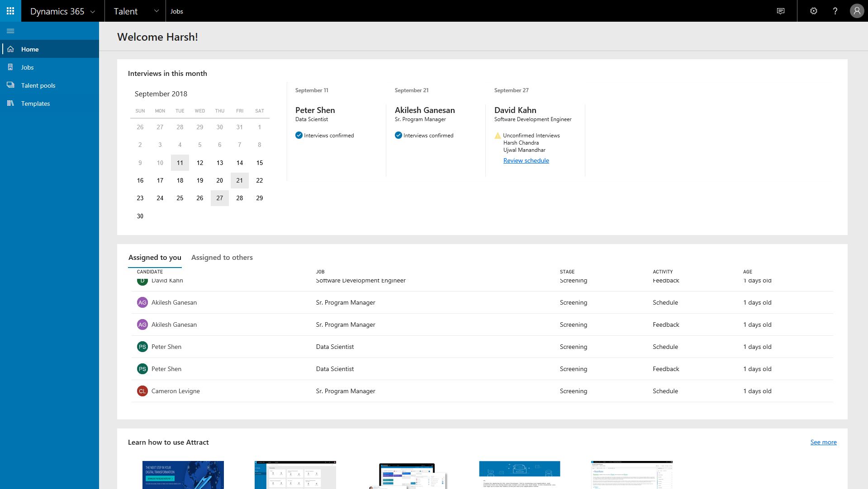
Task: Expand the Dynamics 365 dropdown
Action: pyautogui.click(x=93, y=12)
